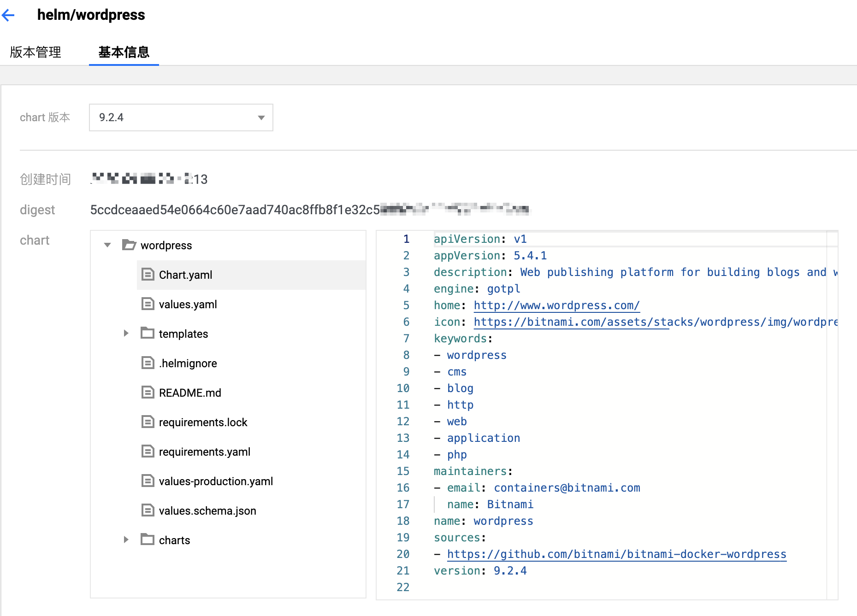Select wordpress folder name in tree
The image size is (857, 616).
click(x=166, y=246)
